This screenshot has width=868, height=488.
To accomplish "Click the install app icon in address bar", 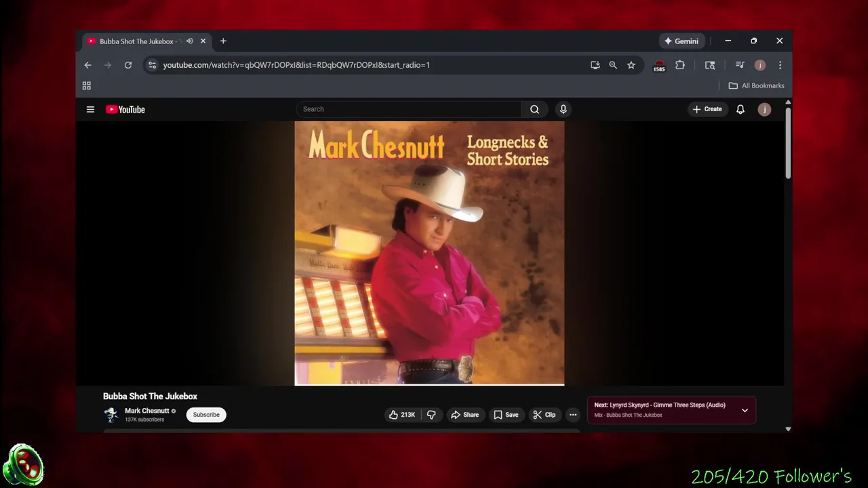I will (595, 65).
